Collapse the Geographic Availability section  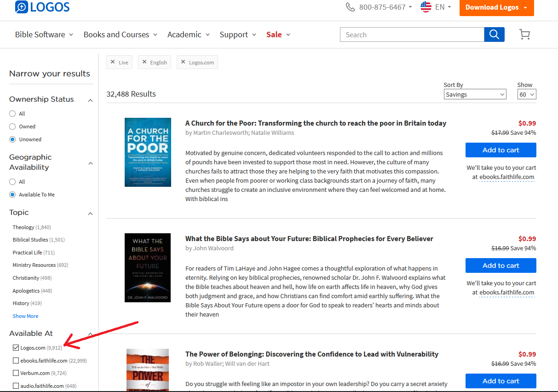(90, 163)
